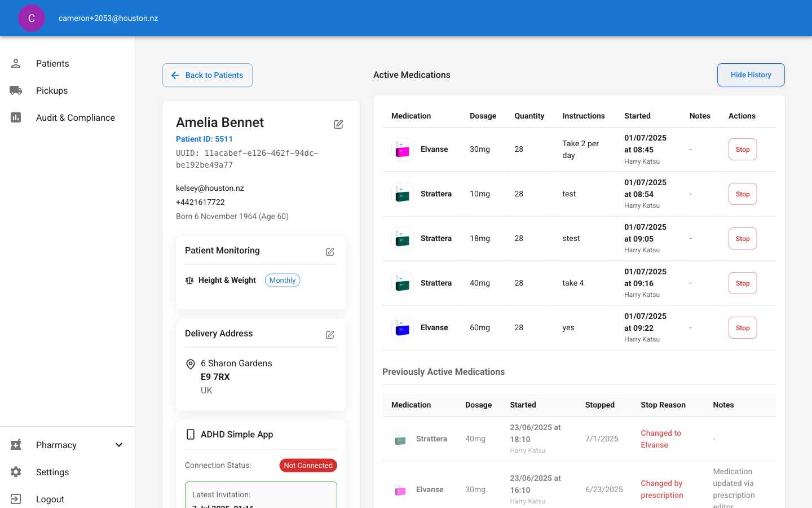The height and width of the screenshot is (508, 812).
Task: Open Pickups in the sidebar
Action: 67,90
